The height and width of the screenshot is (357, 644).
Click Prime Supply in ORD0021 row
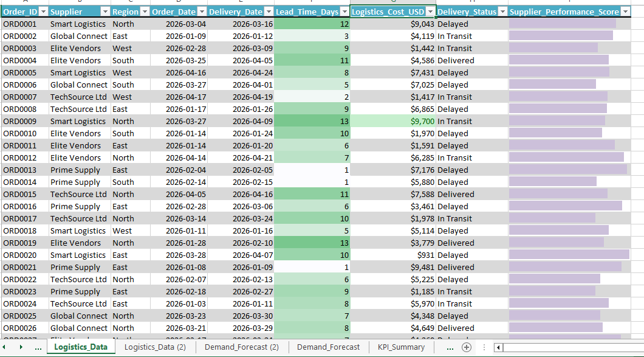(x=80, y=268)
